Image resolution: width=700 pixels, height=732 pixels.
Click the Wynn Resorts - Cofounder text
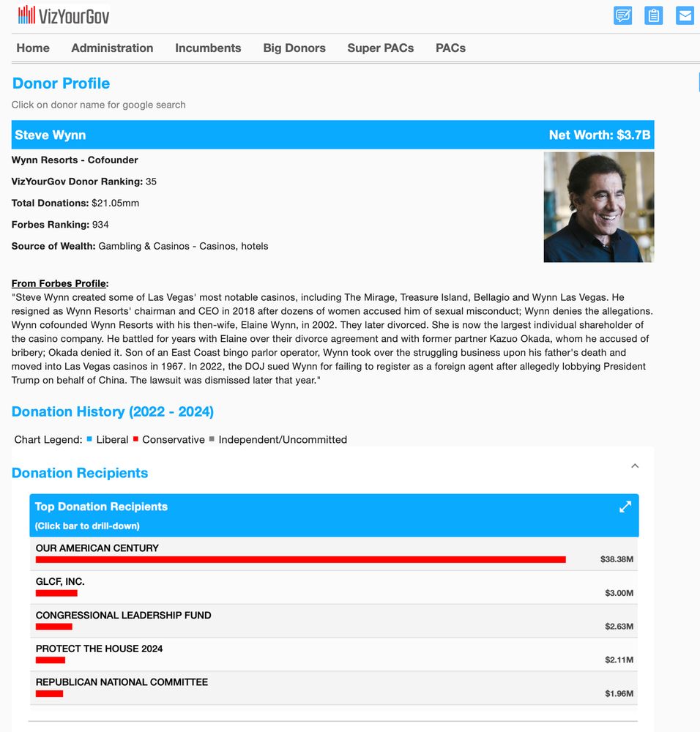click(x=75, y=160)
